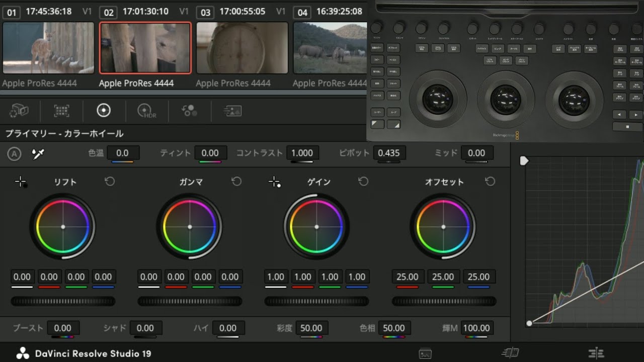The width and height of the screenshot is (644, 362).
Task: Click the crosshair picker beside リフト (Lift)
Action: (x=22, y=182)
